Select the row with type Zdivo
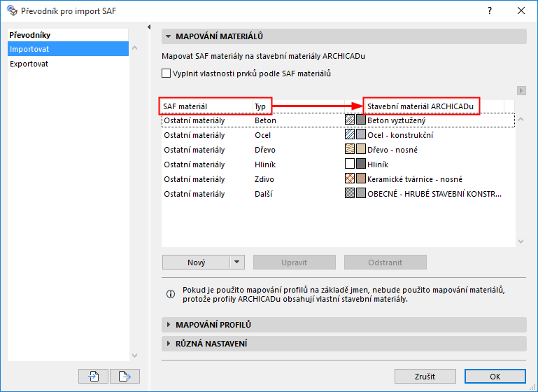The height and width of the screenshot is (392, 538). point(338,179)
